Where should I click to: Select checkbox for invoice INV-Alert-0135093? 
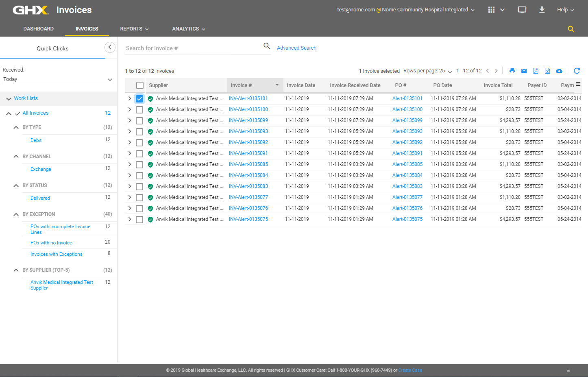point(139,132)
